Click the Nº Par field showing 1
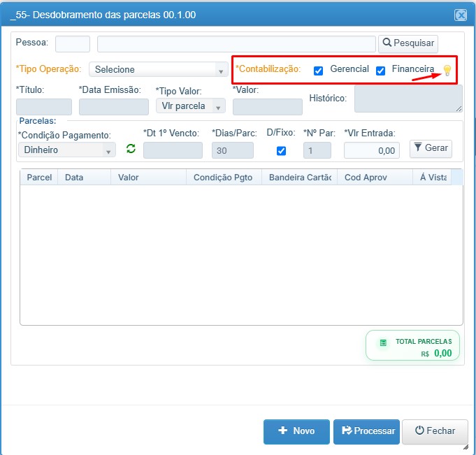 tap(317, 150)
